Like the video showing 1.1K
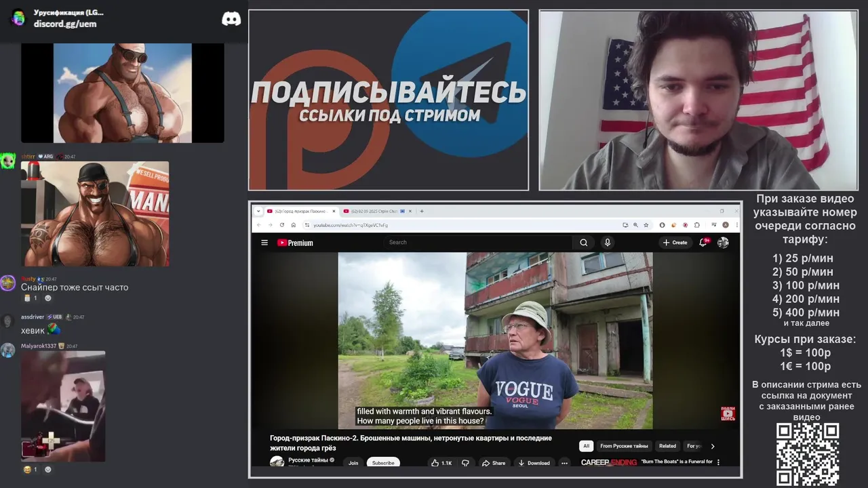 (441, 463)
